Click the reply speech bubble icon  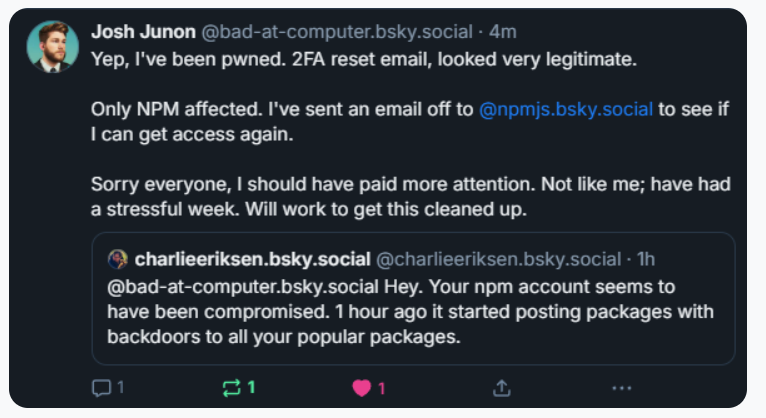click(101, 387)
